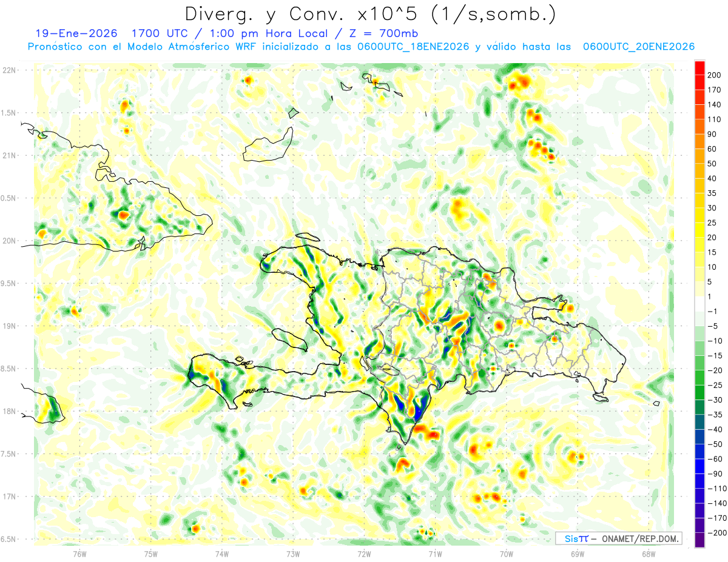Pick the blue swatch between -60 and -90
This screenshot has height=562, width=728.
(x=699, y=466)
